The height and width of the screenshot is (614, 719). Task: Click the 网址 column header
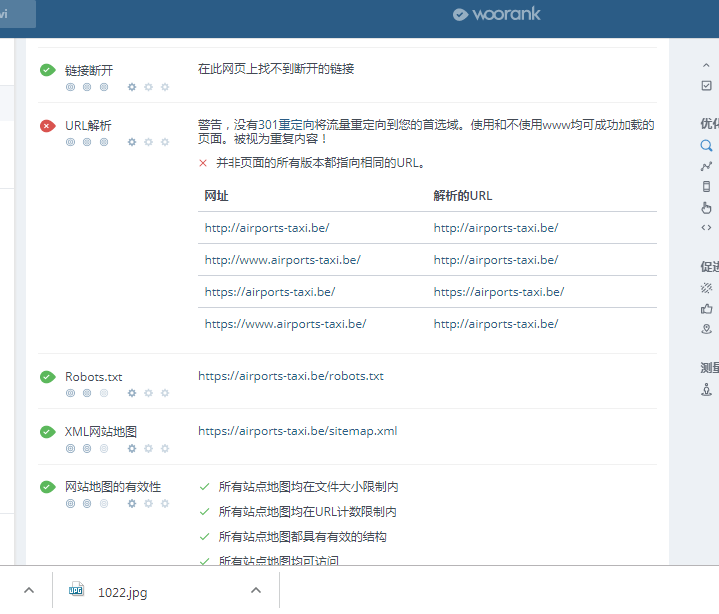tap(216, 196)
